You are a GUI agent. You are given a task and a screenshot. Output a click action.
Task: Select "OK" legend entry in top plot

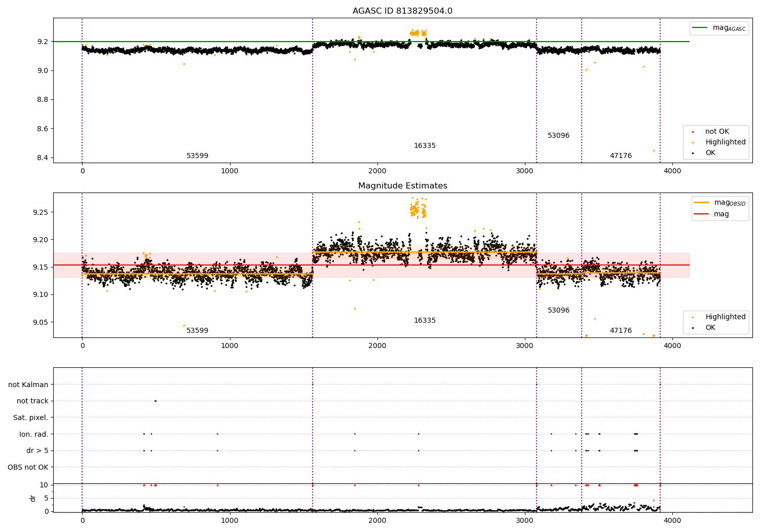[x=710, y=153]
